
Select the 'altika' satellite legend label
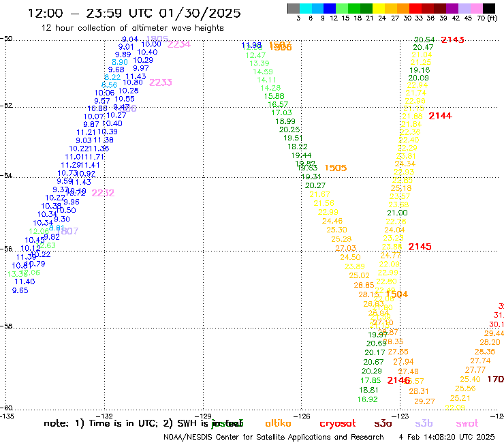click(278, 423)
